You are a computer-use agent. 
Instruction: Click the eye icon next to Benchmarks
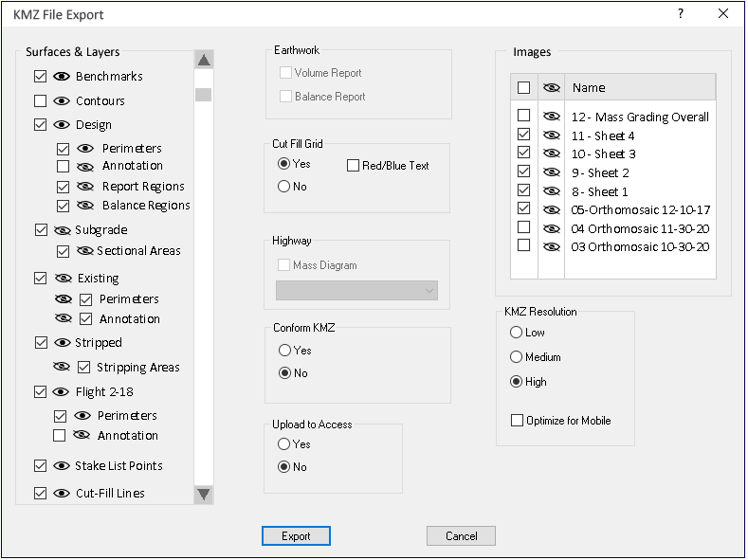point(62,76)
